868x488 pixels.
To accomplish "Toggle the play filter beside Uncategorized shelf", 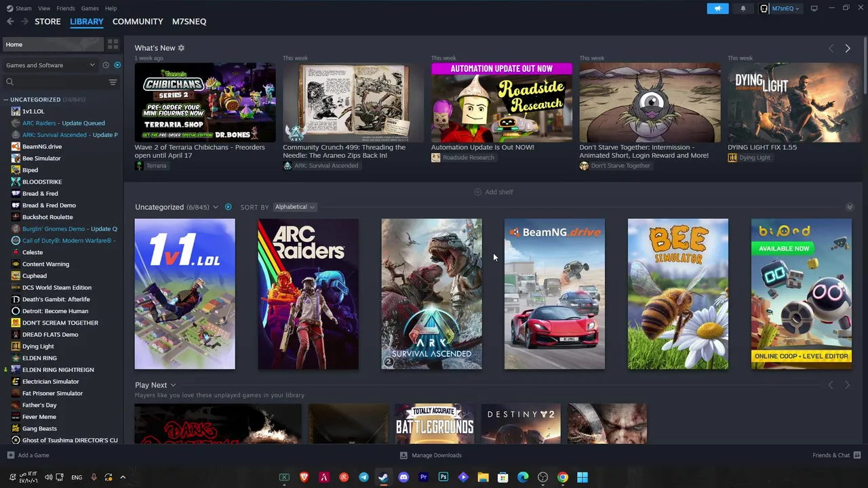I will pos(228,207).
